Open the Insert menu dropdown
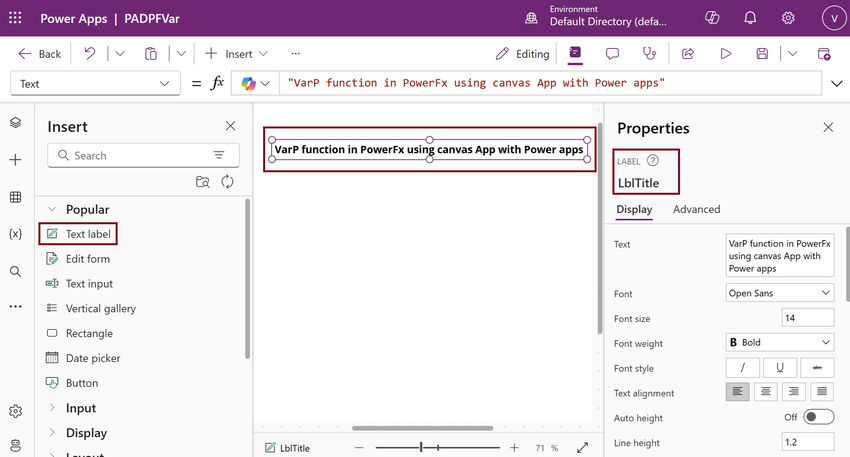This screenshot has height=457, width=850. (x=236, y=53)
